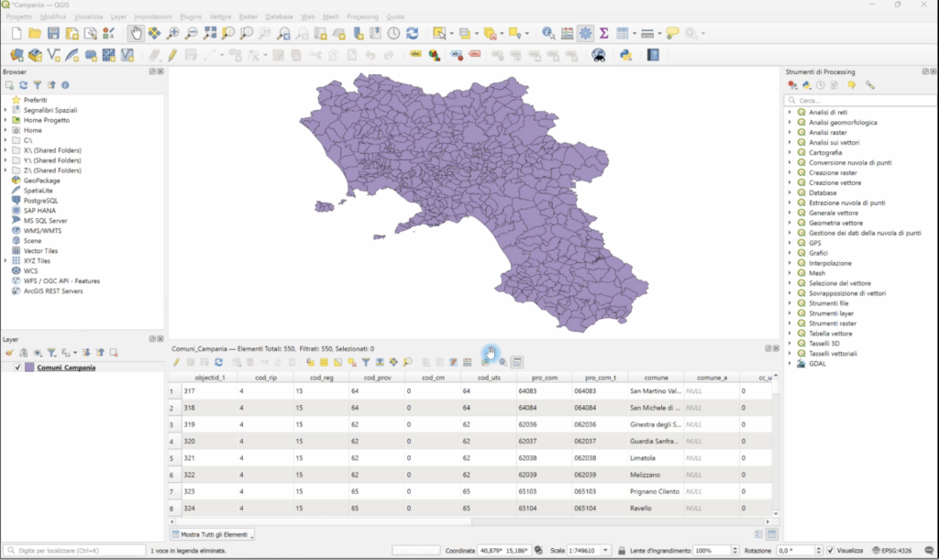Open the Plugins menu

[191, 16]
